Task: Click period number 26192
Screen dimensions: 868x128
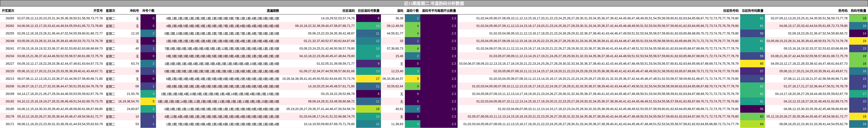Action: 10,101
